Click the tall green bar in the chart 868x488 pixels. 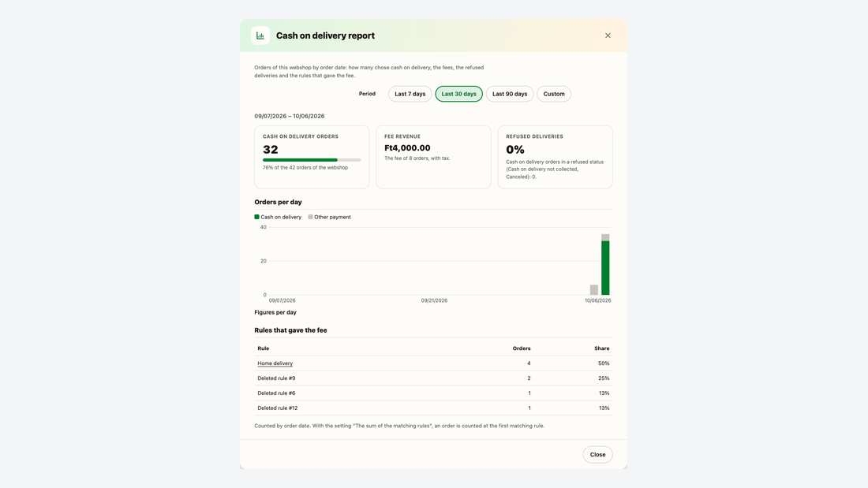coord(605,268)
